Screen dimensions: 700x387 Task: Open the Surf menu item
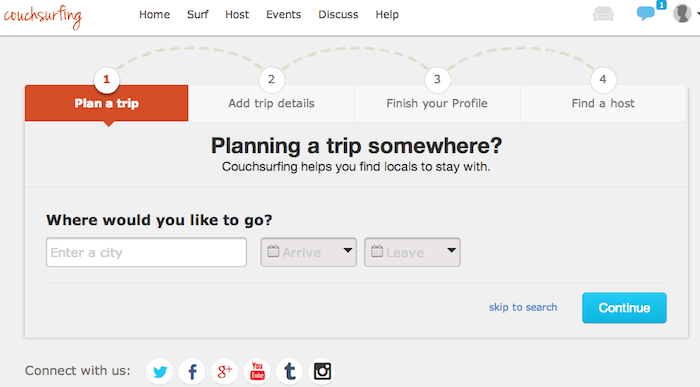[197, 14]
